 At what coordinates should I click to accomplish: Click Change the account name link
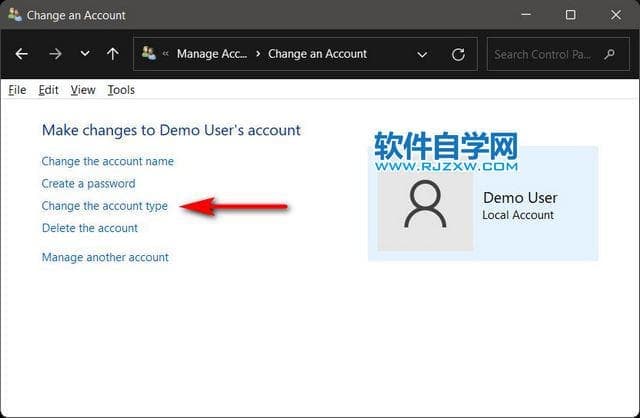[107, 161]
